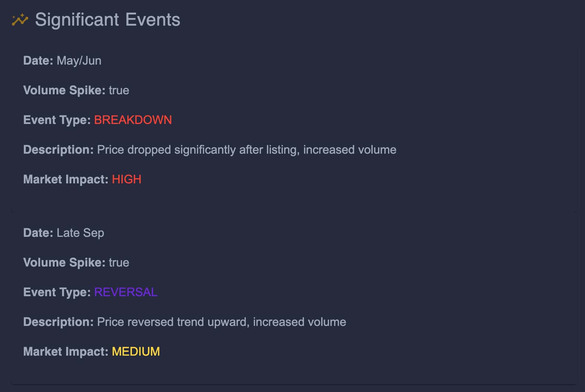
Task: Select the red BREAKDOWN event type
Action: point(133,120)
